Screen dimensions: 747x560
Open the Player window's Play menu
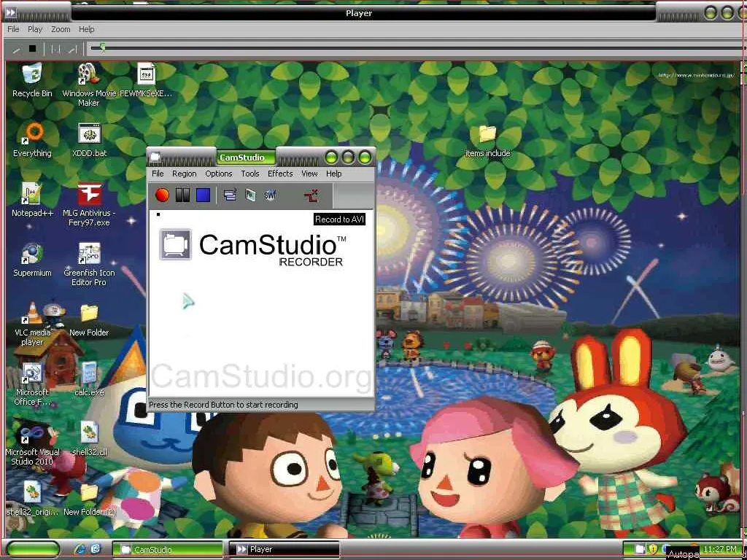(35, 29)
